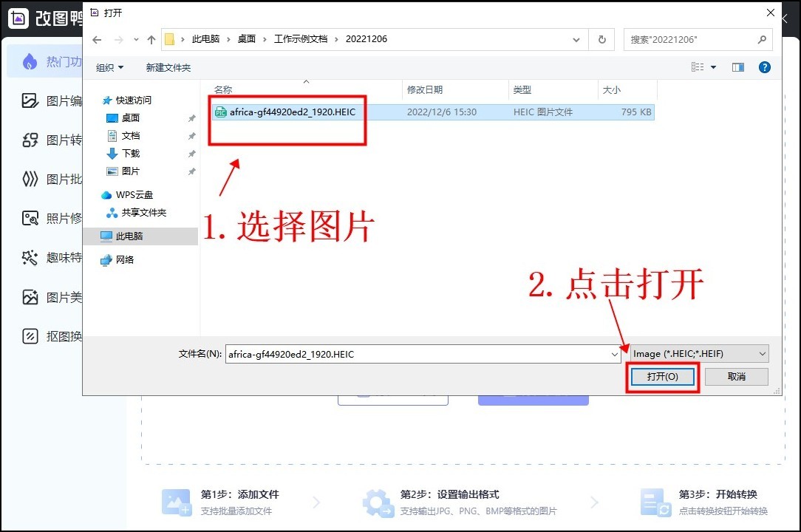Open the Image (*.HEIC;*.HEIF) file type dropdown
The height and width of the screenshot is (532, 801).
tap(698, 353)
